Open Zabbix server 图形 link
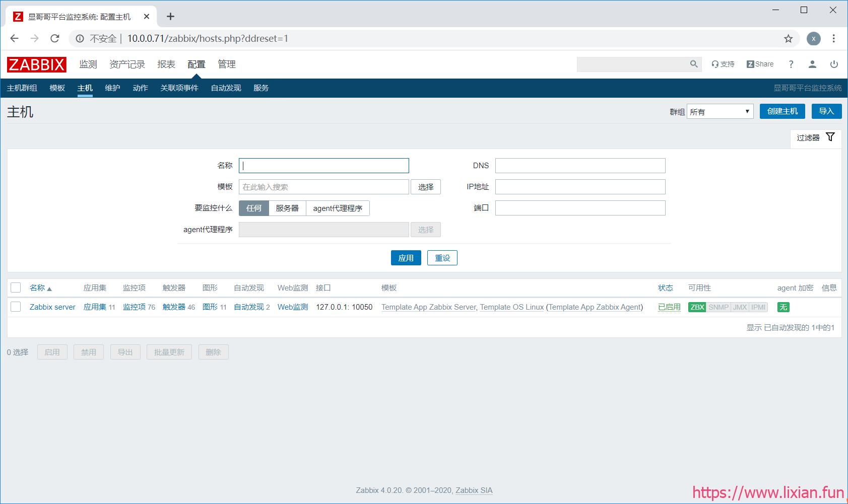 210,307
